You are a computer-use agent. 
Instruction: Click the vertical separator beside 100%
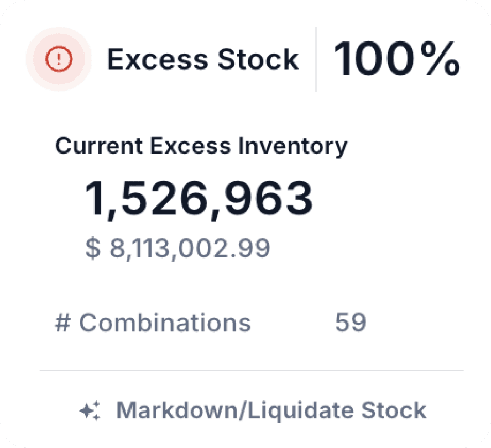click(x=316, y=59)
